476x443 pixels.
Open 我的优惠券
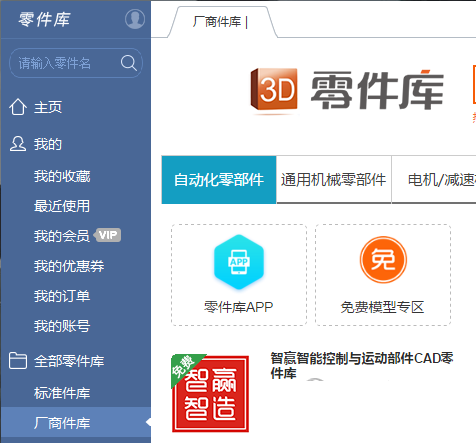69,266
